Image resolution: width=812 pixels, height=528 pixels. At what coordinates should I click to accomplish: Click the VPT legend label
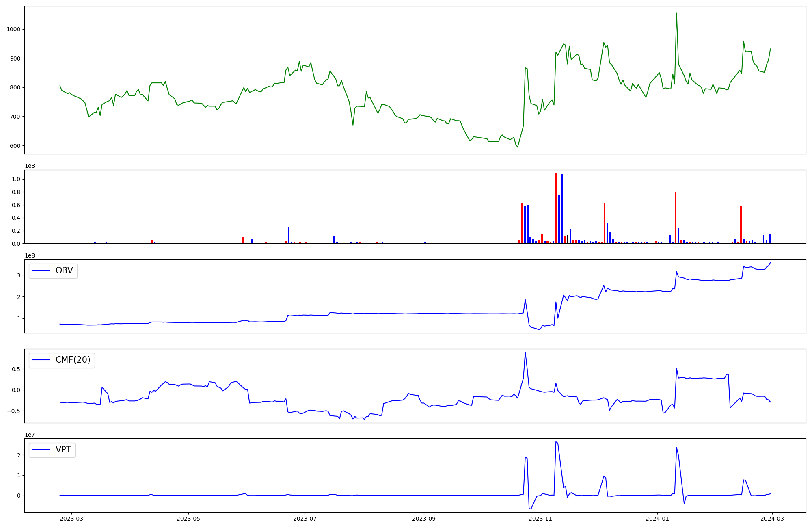point(63,450)
